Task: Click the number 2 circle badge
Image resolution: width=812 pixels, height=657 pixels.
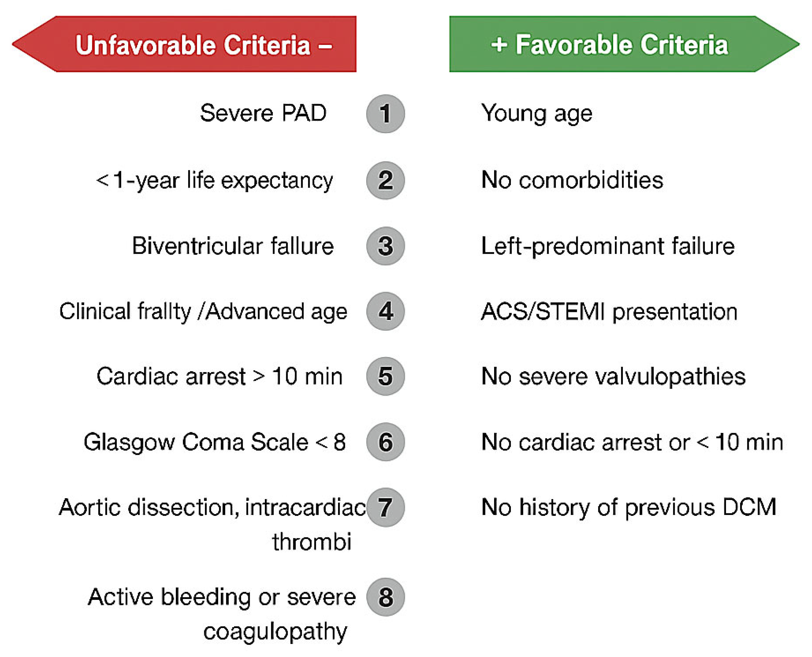Action: tap(385, 180)
